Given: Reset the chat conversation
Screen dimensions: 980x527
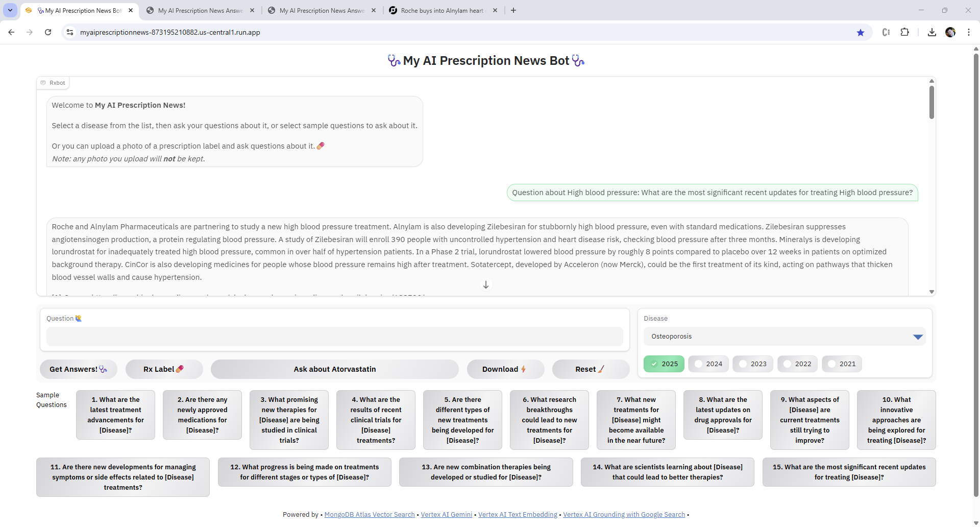Looking at the screenshot, I should (591, 369).
